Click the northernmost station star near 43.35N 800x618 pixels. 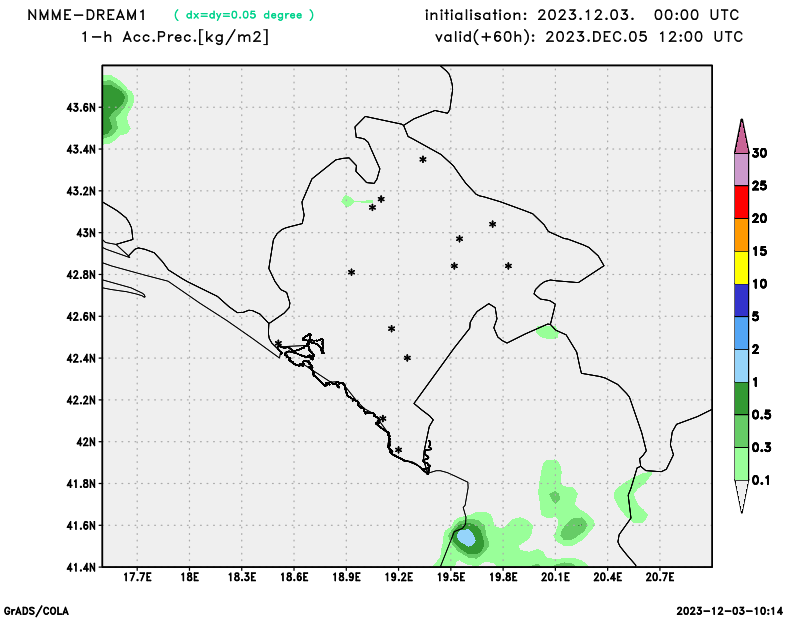click(423, 160)
